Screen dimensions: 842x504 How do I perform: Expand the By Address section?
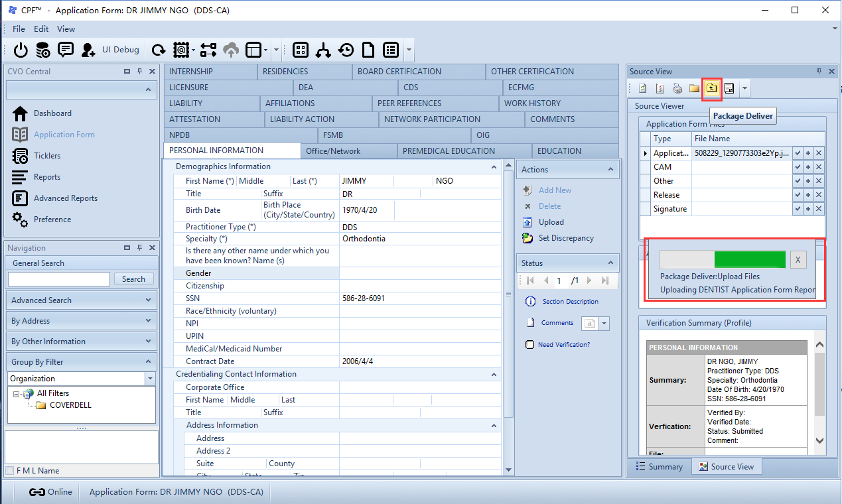[x=82, y=321]
